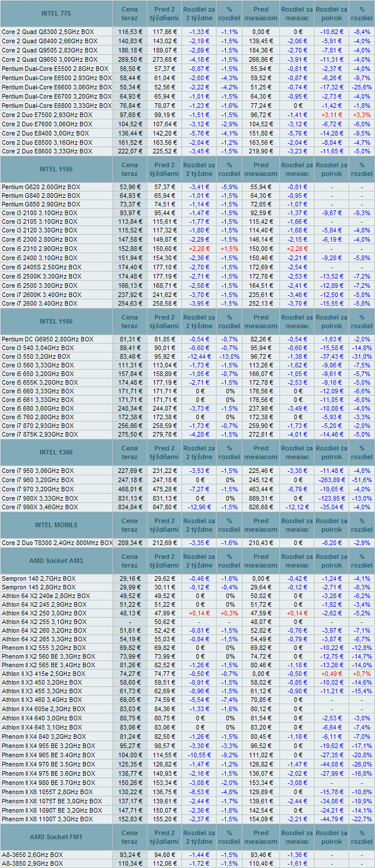Click 'Rozdiel za 2 týždne' header in AMD Socket FM1
Viewport: 375px width, 868px height.
(x=200, y=837)
